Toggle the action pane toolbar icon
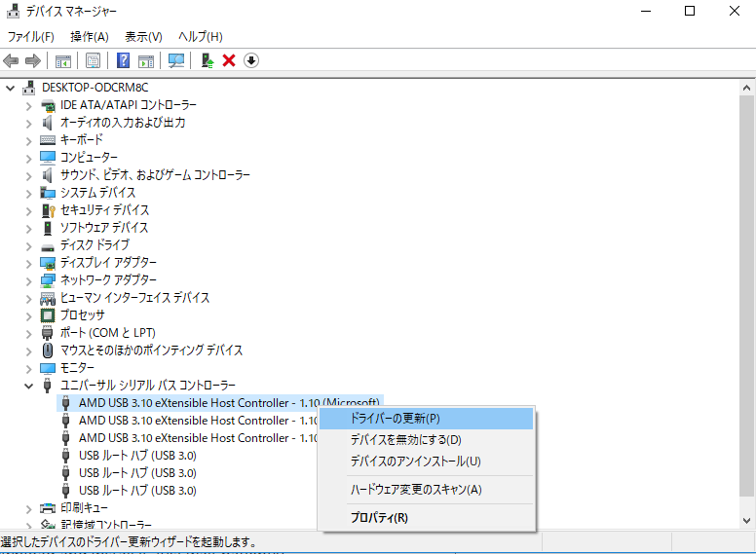 click(145, 60)
